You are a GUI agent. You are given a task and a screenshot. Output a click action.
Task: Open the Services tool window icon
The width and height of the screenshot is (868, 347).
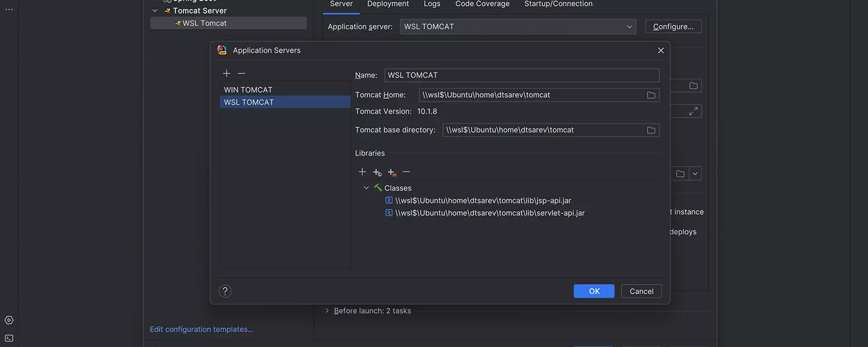click(x=9, y=320)
